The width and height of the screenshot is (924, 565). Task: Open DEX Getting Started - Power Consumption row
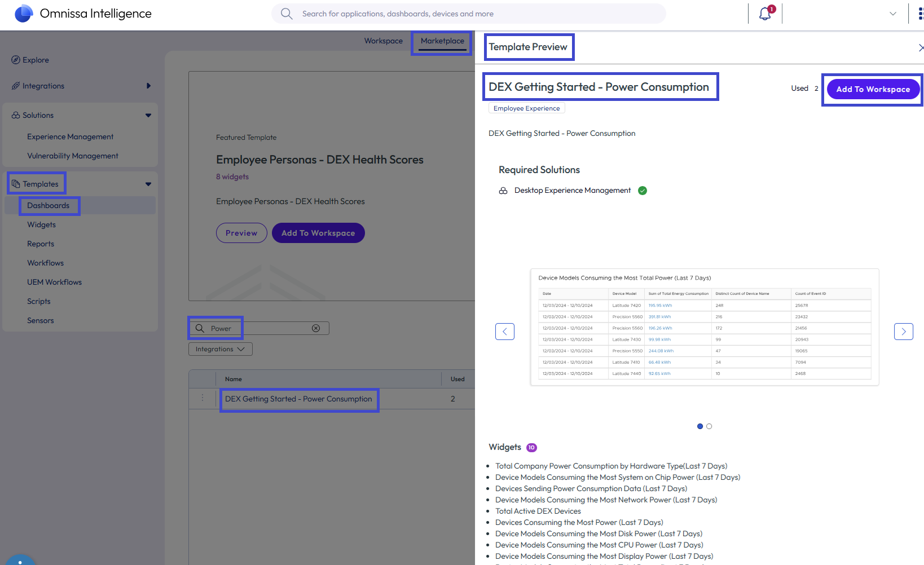[298, 399]
